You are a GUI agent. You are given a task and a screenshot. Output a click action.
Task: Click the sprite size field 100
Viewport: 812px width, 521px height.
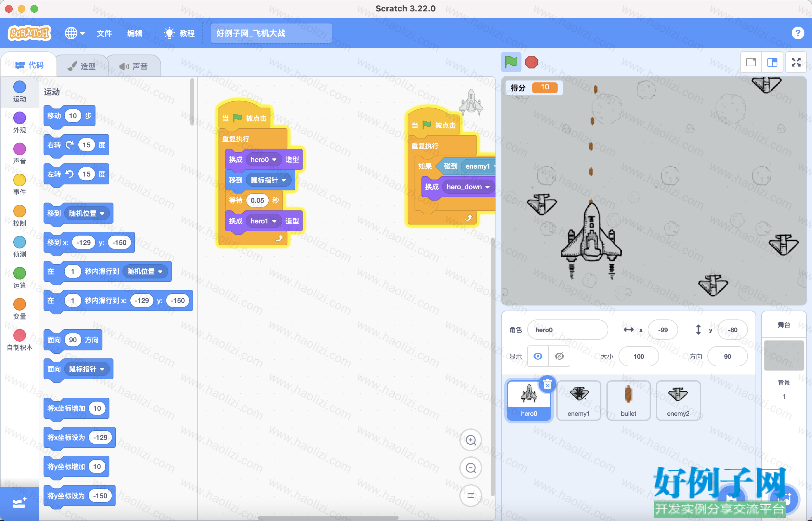point(638,356)
